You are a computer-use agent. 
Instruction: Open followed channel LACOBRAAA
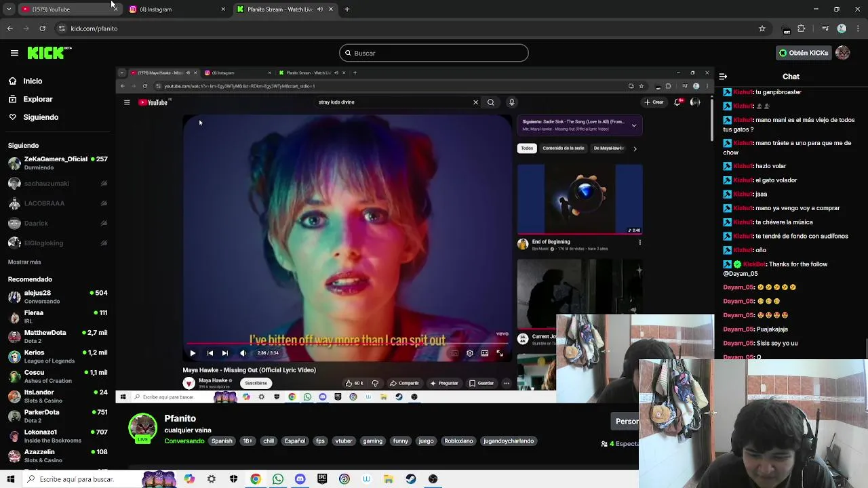click(58, 203)
